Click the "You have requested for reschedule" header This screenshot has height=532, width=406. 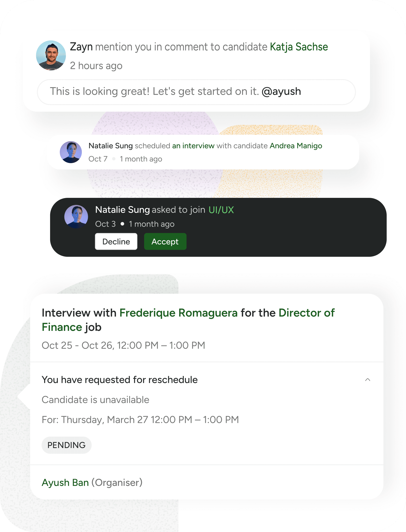pyautogui.click(x=120, y=380)
